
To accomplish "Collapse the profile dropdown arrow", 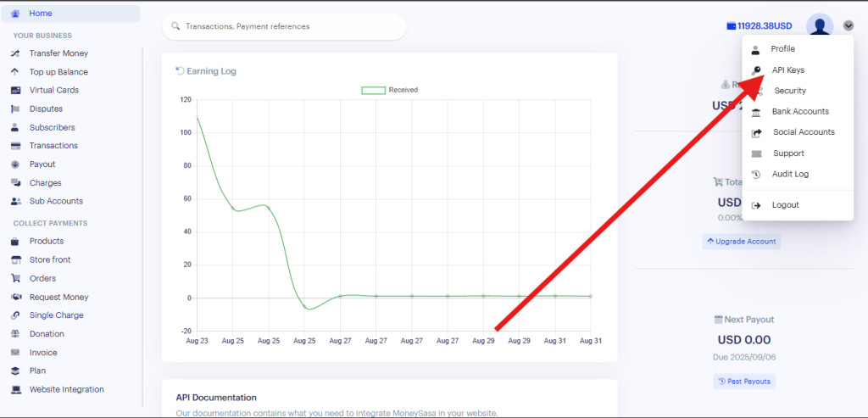I will 849,25.
